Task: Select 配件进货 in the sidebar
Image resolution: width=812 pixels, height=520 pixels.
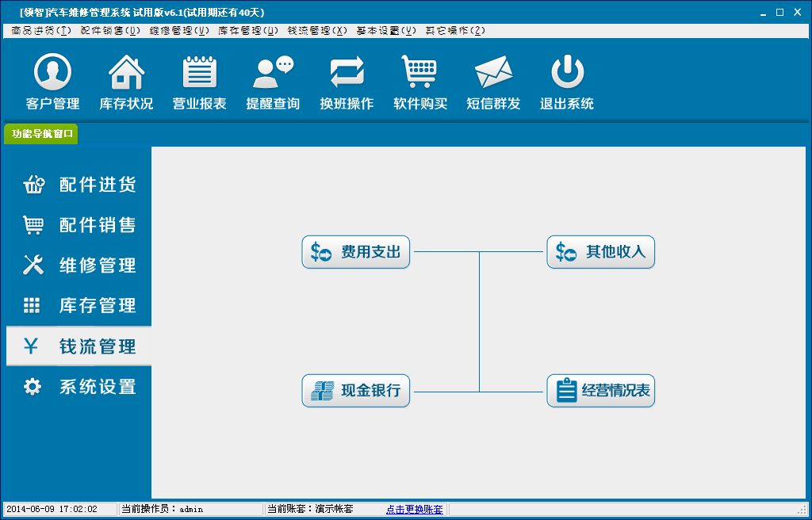Action: click(79, 185)
